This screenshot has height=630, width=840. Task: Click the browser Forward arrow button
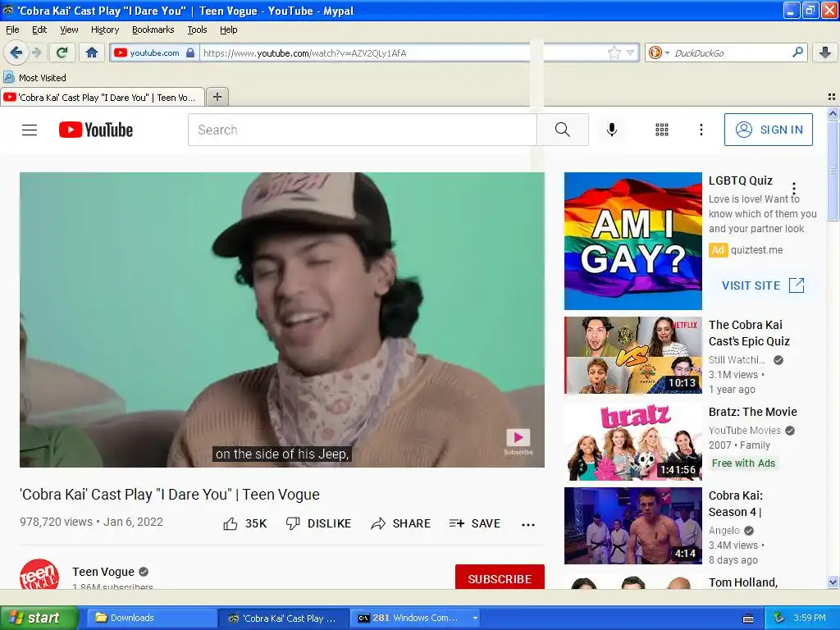[37, 52]
